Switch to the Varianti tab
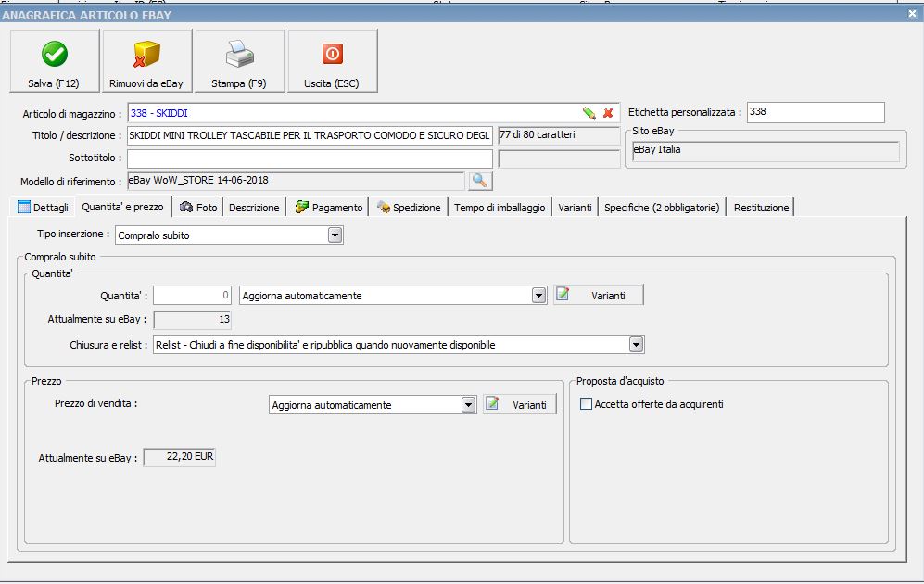The height and width of the screenshot is (584, 924). [575, 208]
